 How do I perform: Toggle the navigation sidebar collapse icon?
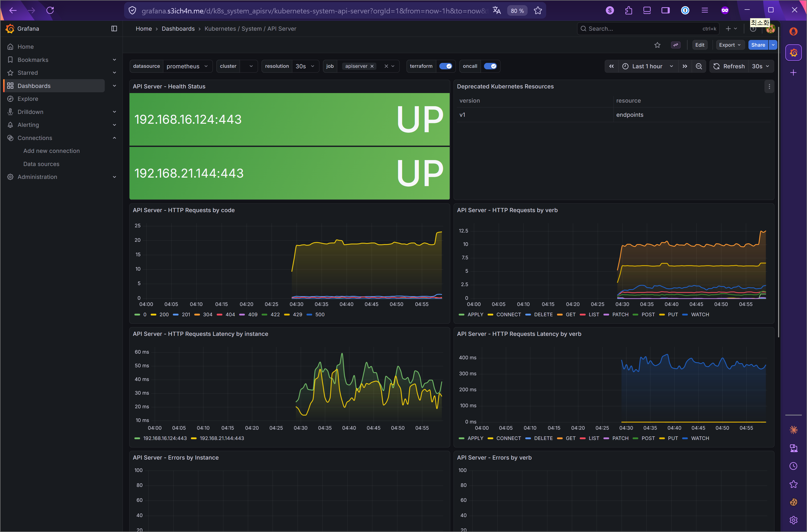click(114, 29)
